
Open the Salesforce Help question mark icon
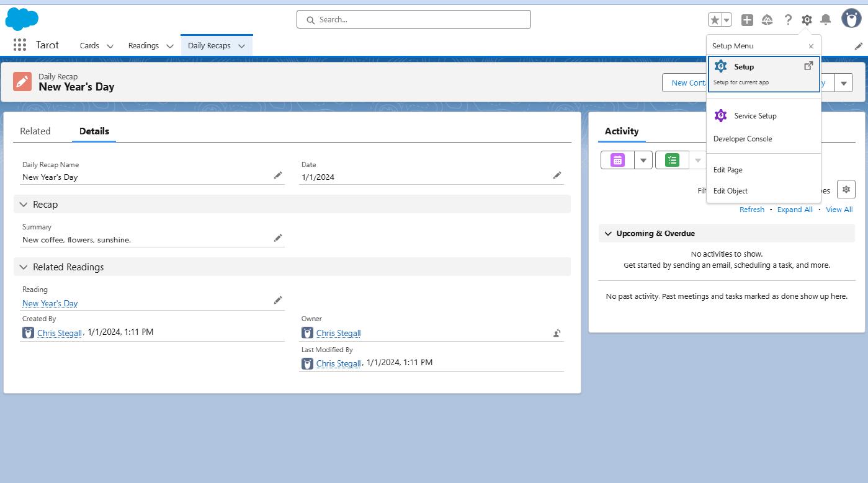point(787,19)
